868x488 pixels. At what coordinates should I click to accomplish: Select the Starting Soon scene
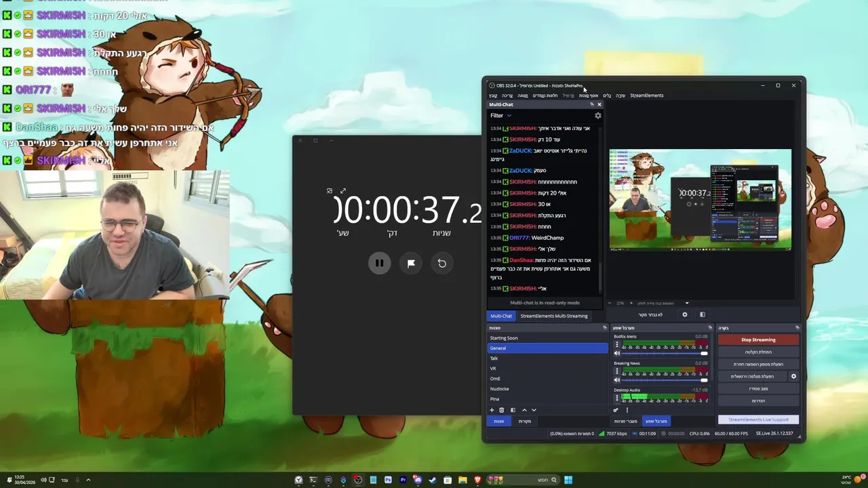click(548, 338)
